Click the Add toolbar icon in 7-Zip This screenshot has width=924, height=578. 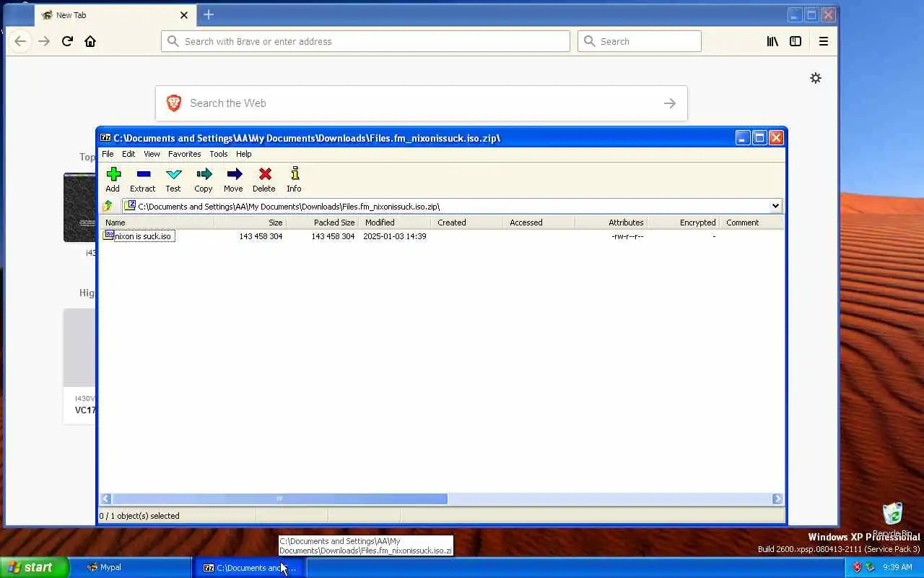(x=113, y=179)
